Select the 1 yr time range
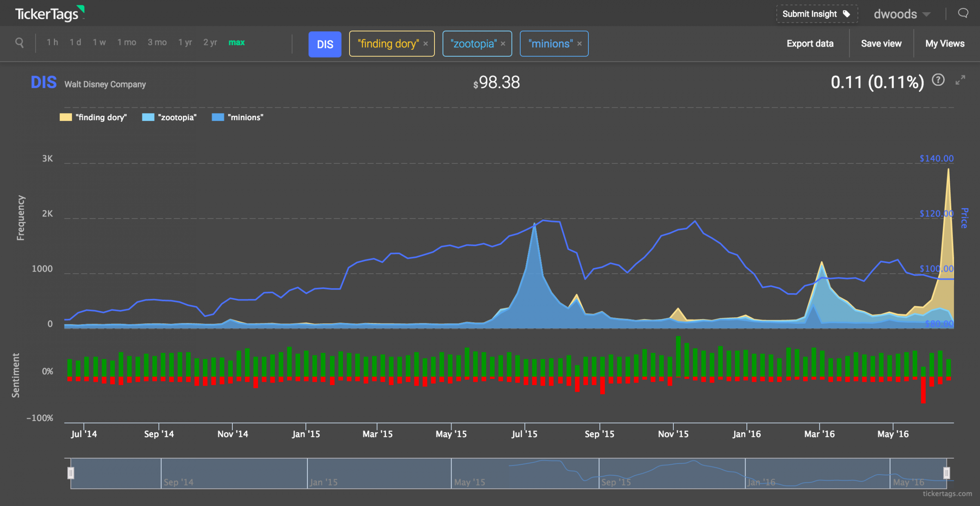 185,42
